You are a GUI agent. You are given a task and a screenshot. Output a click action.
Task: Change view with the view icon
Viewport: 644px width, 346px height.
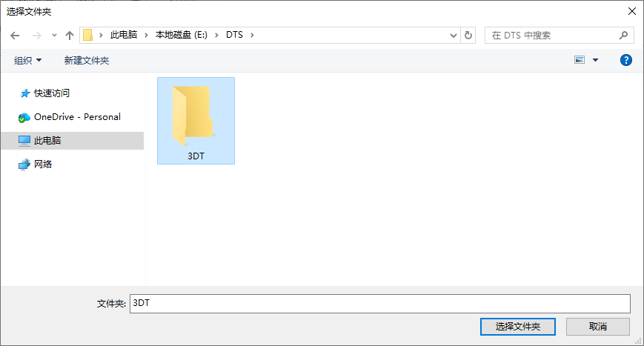(x=580, y=60)
